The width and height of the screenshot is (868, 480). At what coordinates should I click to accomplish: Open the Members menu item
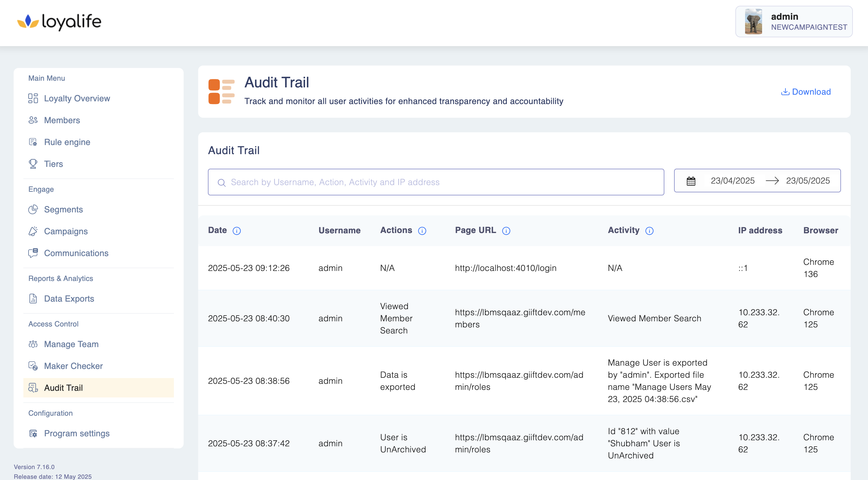[62, 120]
